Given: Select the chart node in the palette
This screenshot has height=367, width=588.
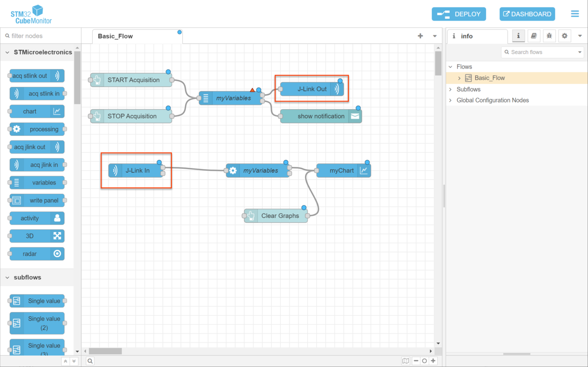Looking at the screenshot, I should (x=36, y=111).
